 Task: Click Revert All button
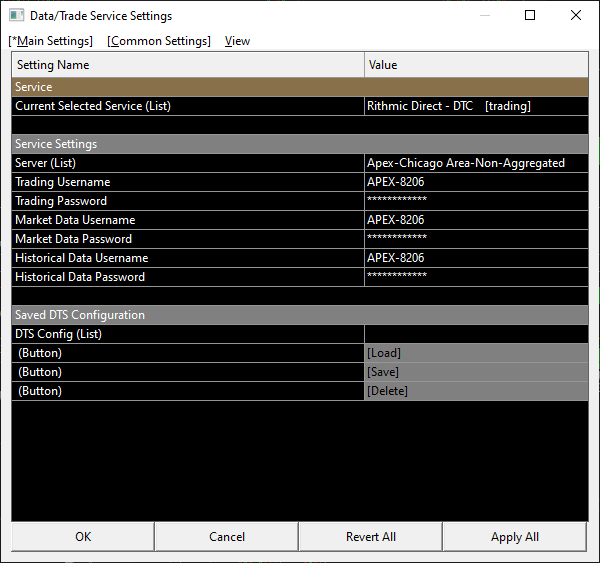[371, 537]
